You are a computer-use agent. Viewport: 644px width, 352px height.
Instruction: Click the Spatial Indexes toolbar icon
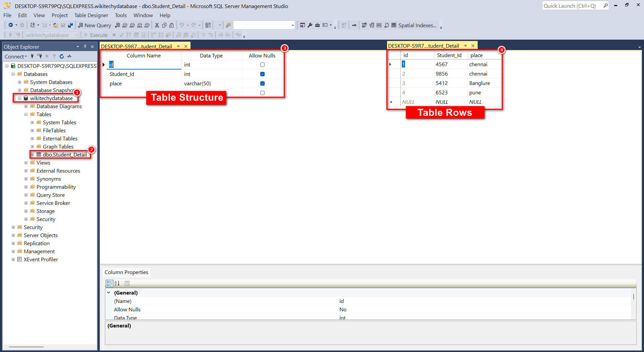tap(394, 25)
